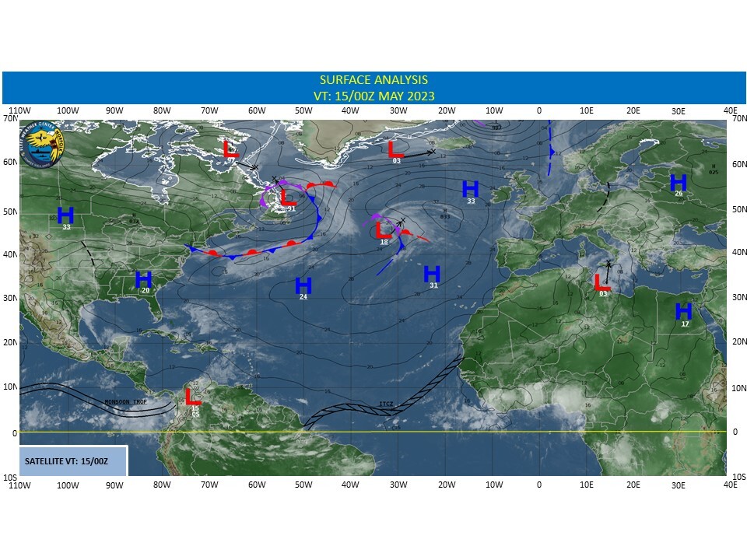Click the red L low over Colombia
The image size is (747, 560).
[192, 397]
